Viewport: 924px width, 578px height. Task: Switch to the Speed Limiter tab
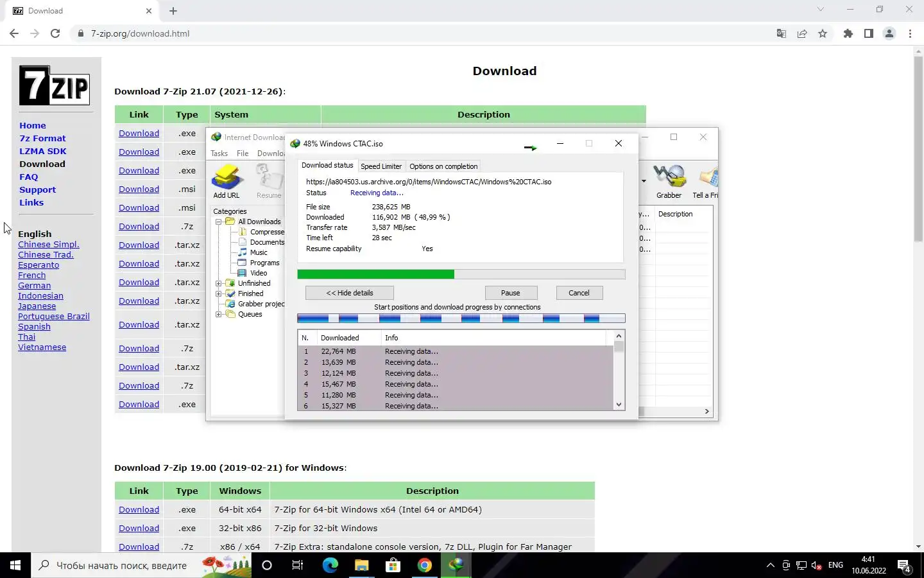point(381,166)
